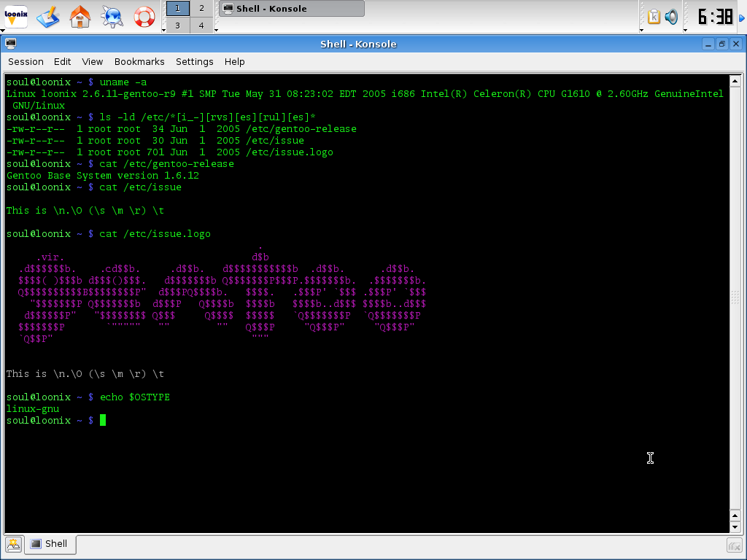
Task: Open the Loonix start menu
Action: [x=16, y=16]
